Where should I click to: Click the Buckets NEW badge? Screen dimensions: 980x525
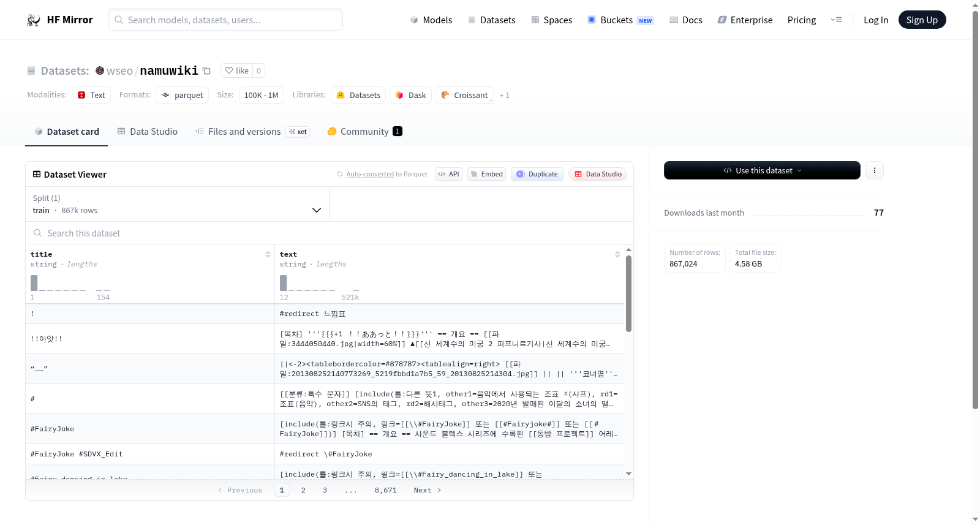pyautogui.click(x=646, y=21)
